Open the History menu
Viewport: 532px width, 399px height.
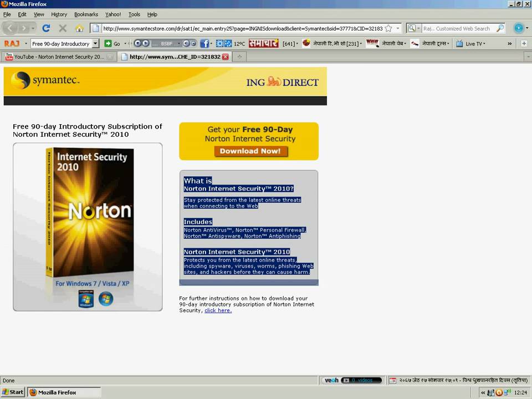pyautogui.click(x=59, y=14)
